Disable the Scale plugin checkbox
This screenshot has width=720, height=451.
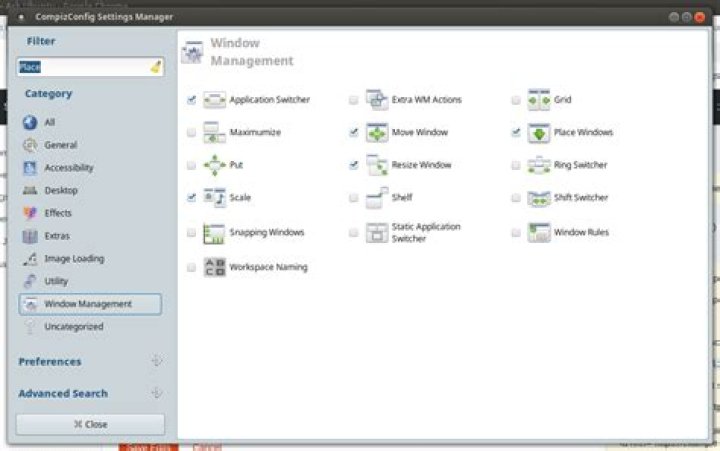click(x=191, y=198)
